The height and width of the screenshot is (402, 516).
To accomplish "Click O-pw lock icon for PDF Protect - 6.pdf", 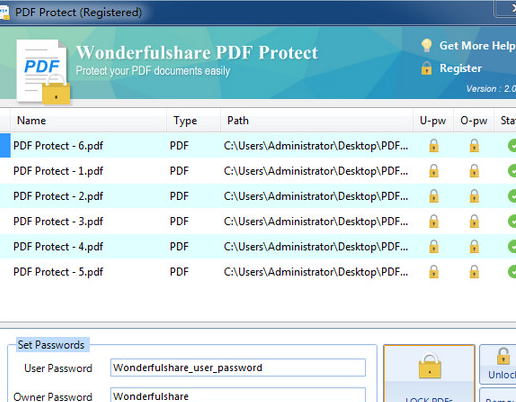I will [474, 145].
